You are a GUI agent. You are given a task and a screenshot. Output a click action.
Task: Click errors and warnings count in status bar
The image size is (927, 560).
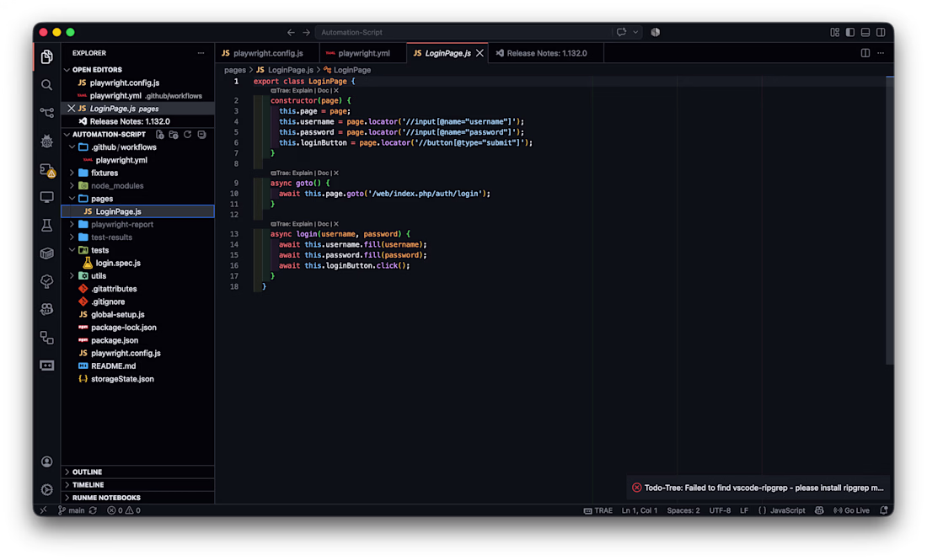pyautogui.click(x=124, y=510)
